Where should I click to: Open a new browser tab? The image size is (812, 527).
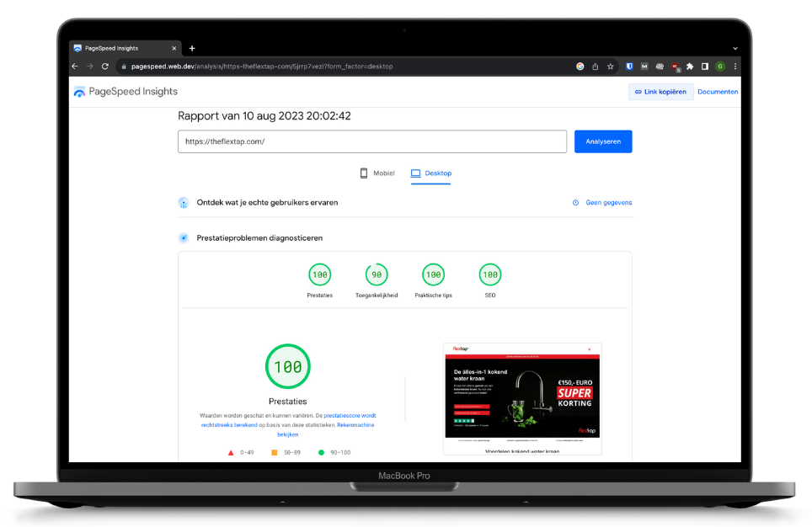pos(192,48)
